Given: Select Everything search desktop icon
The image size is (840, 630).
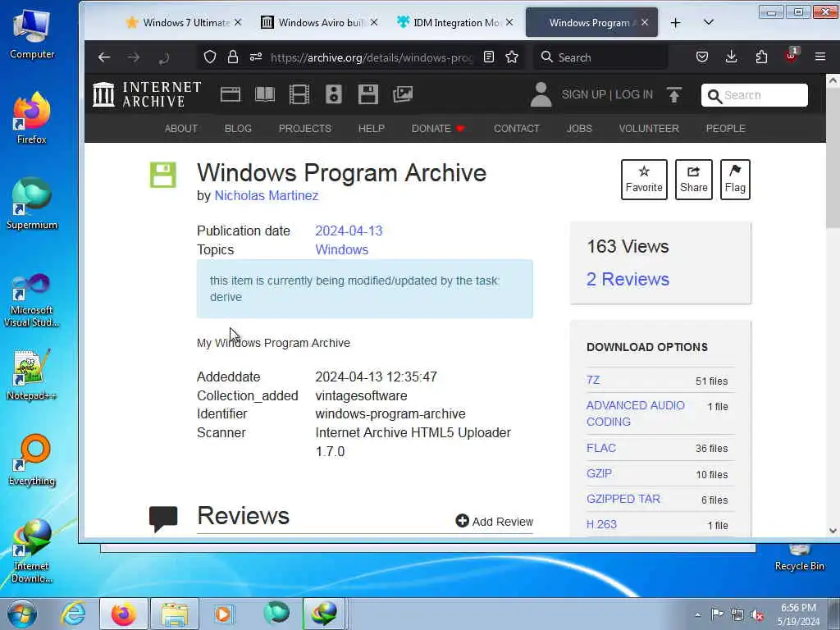Looking at the screenshot, I should point(32,459).
